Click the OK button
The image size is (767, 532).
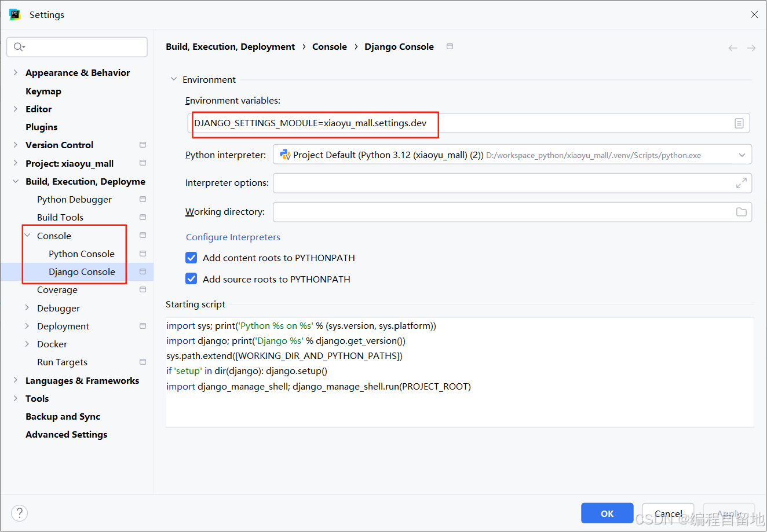pos(607,513)
